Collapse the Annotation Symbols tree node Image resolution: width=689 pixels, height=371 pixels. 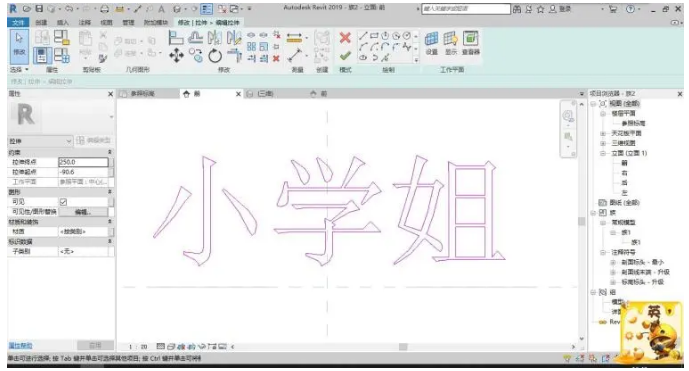(603, 252)
